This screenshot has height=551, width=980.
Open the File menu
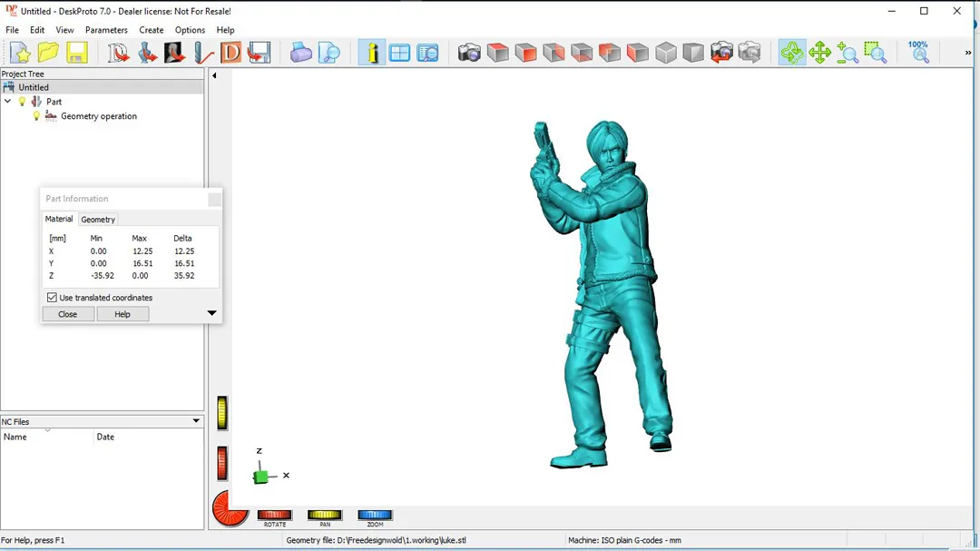coord(12,30)
